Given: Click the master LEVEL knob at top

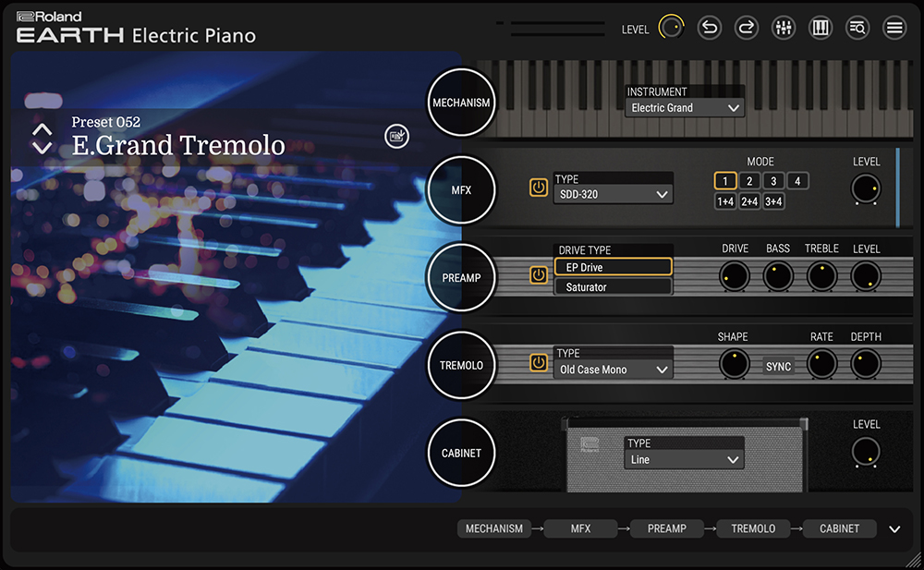Looking at the screenshot, I should coord(671,29).
